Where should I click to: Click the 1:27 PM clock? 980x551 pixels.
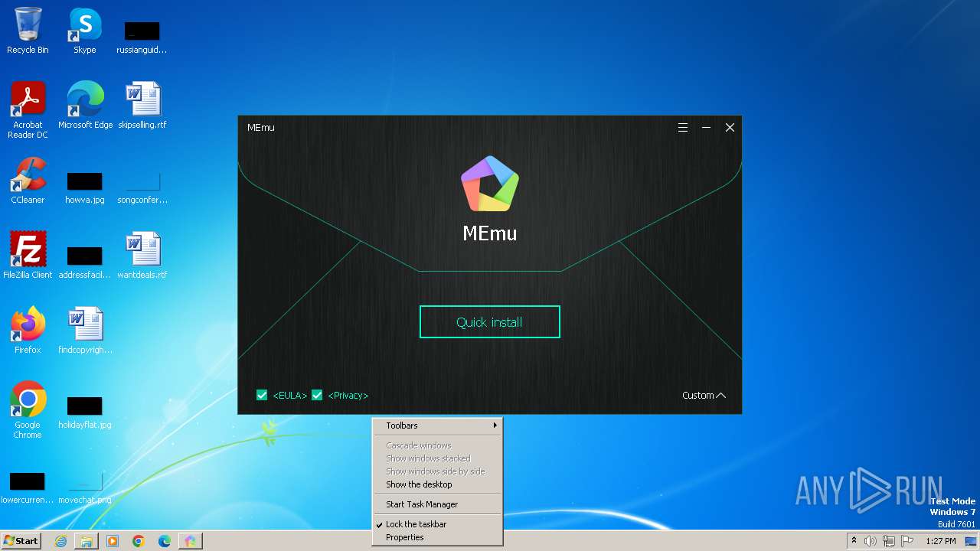point(940,541)
